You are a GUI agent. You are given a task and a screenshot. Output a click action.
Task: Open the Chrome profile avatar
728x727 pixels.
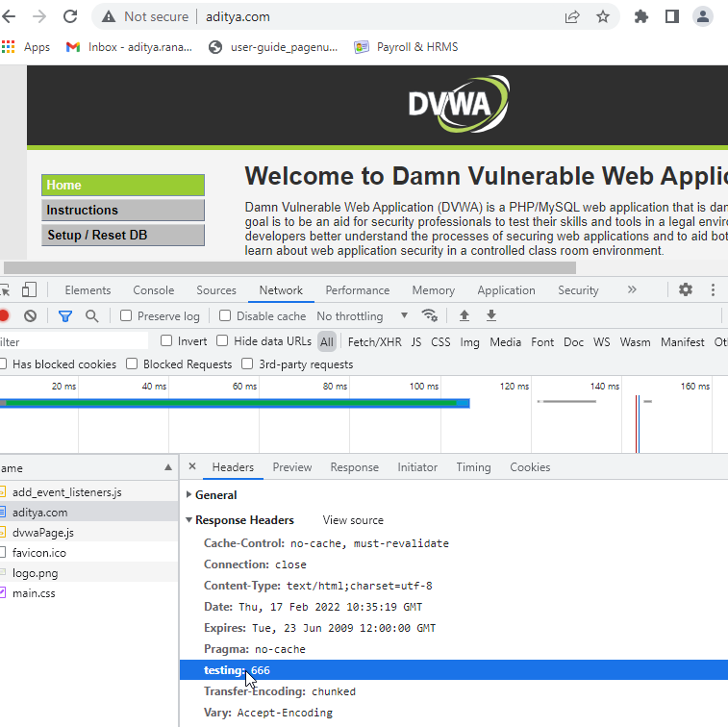click(703, 17)
